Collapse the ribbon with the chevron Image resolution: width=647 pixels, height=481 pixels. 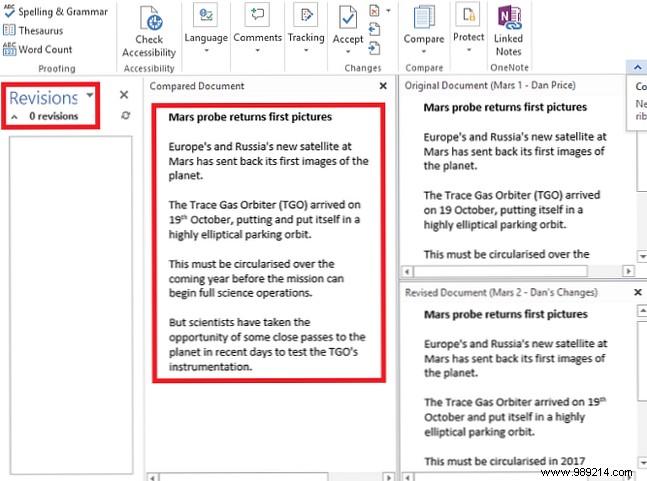coord(638,67)
